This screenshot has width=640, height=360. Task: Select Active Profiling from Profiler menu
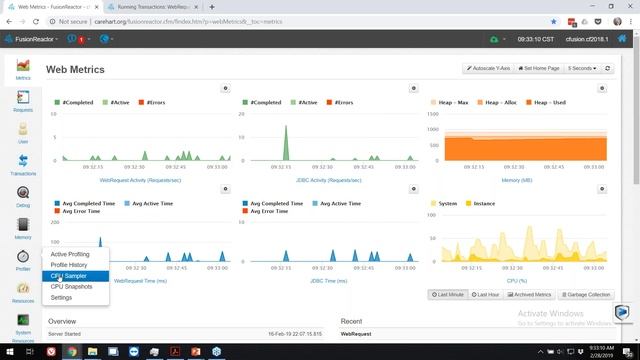[x=76, y=254]
